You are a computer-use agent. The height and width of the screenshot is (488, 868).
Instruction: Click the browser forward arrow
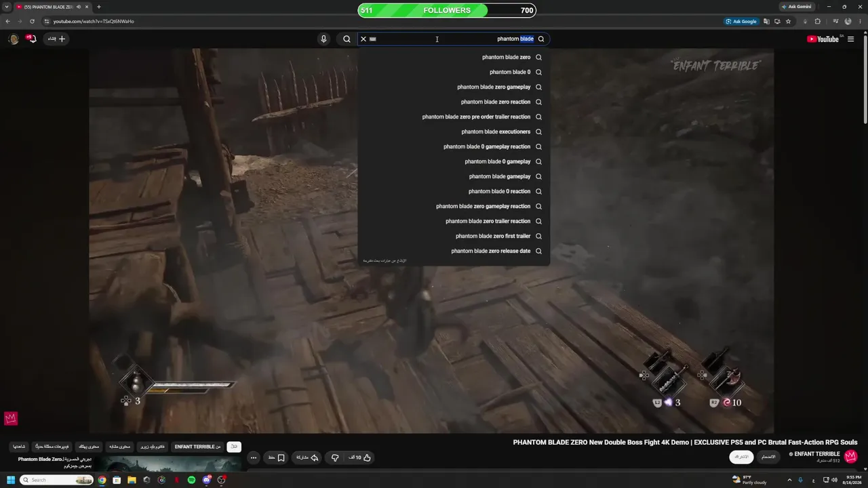click(20, 21)
